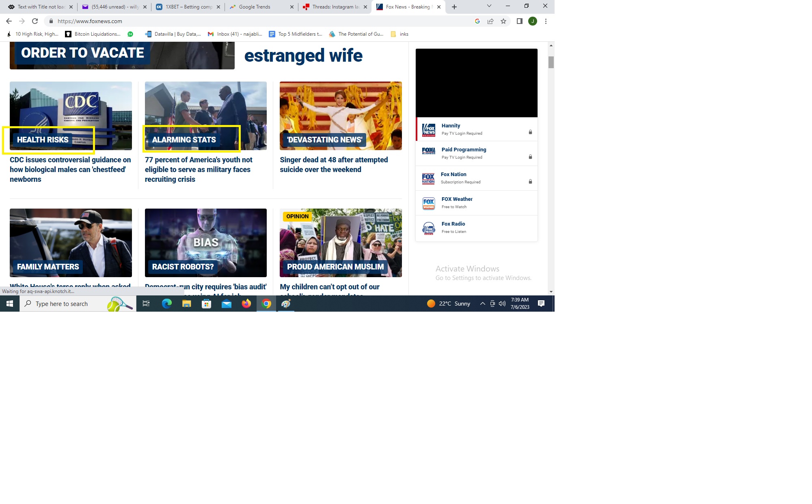The width and height of the screenshot is (812, 504).
Task: Click the Google icon in the address bar
Action: click(x=477, y=21)
